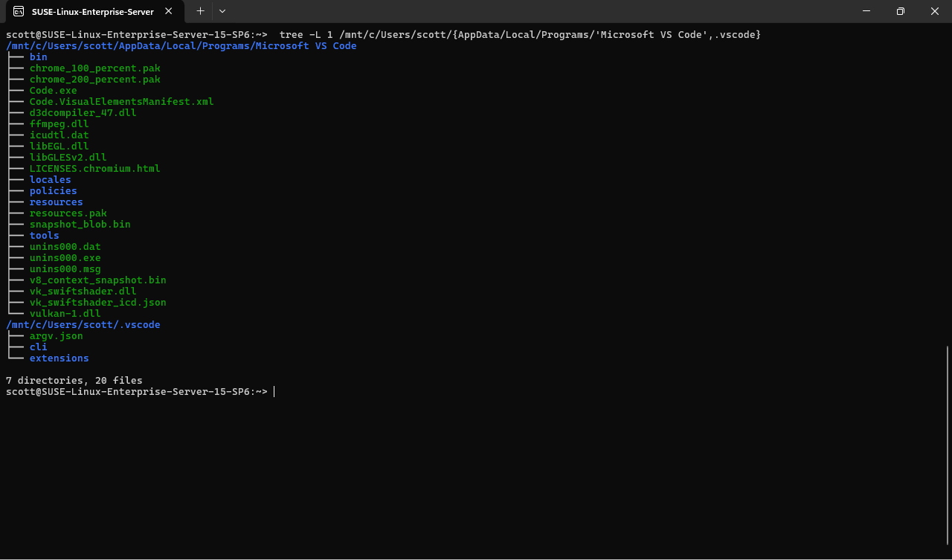Screen dimensions: 952x560
Task: Restore down the terminal window
Action: (x=901, y=11)
